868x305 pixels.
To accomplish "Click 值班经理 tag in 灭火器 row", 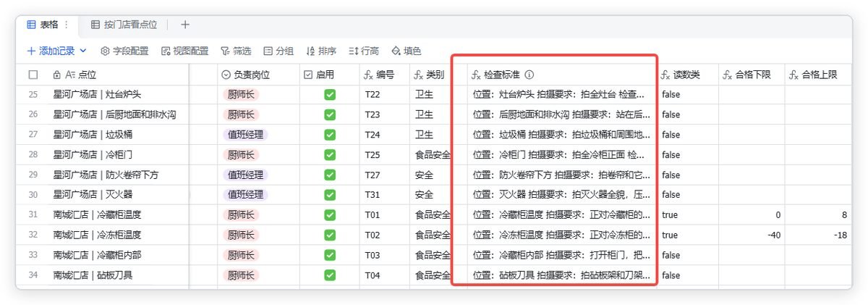I will pyautogui.click(x=245, y=194).
